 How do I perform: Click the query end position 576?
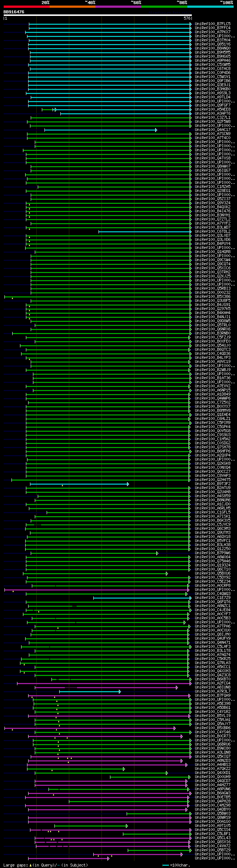pyautogui.click(x=187, y=18)
